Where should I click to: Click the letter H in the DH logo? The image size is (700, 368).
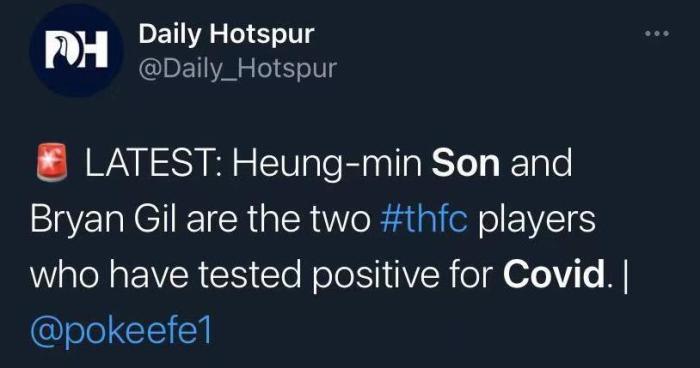pos(93,50)
